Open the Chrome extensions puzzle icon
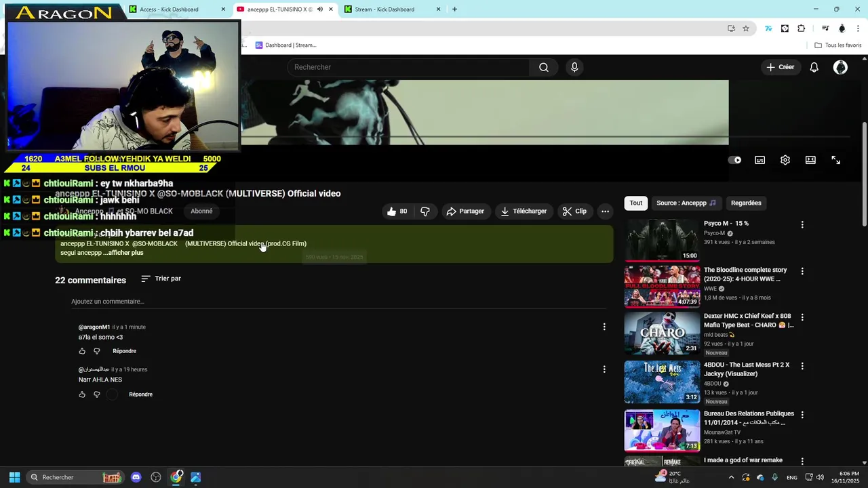This screenshot has width=868, height=488. [x=802, y=28]
